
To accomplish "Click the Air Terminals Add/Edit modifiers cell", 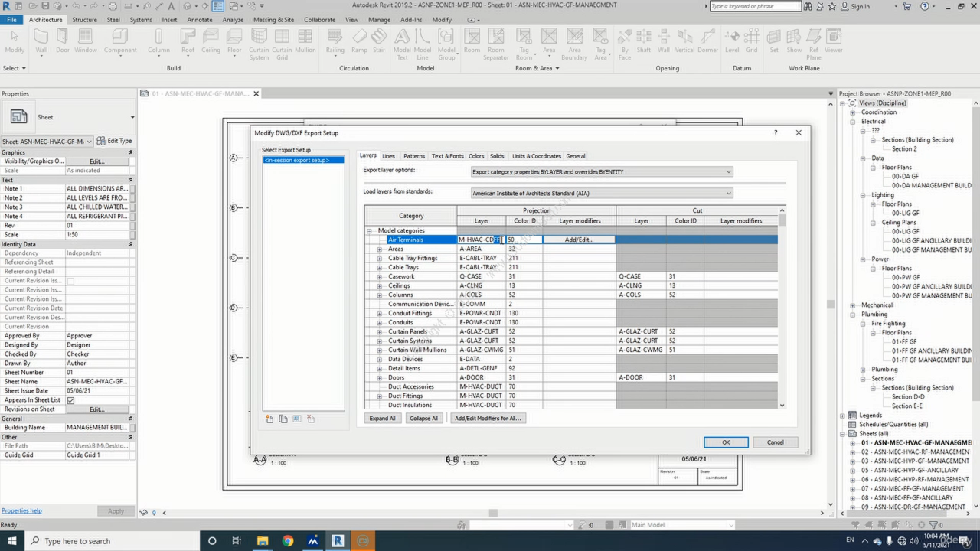I will pos(579,240).
